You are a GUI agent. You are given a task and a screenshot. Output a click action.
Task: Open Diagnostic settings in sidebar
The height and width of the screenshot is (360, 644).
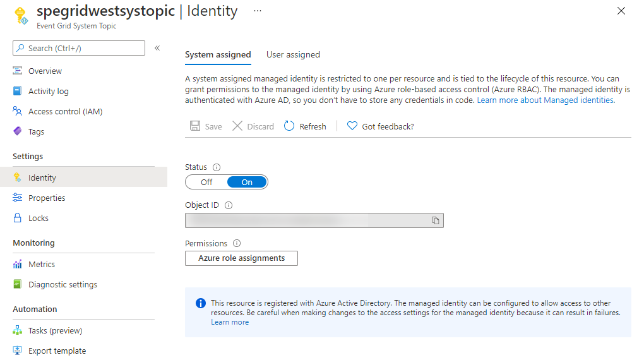[x=63, y=285]
